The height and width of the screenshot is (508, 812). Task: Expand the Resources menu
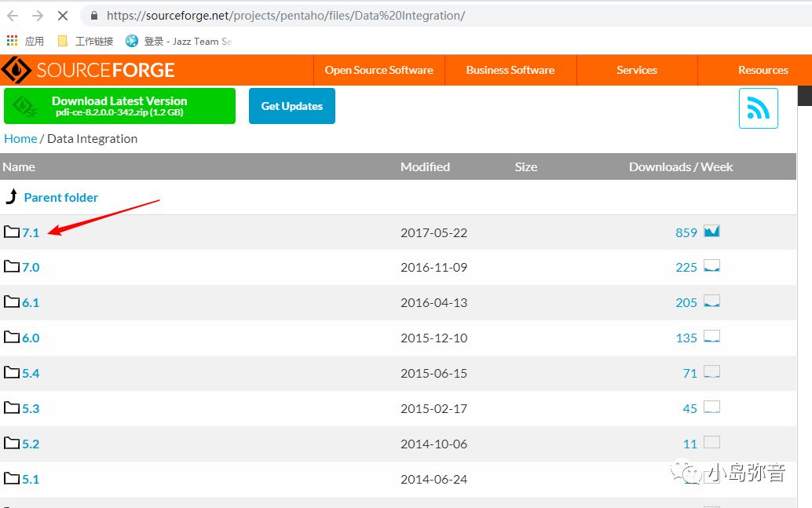[763, 70]
